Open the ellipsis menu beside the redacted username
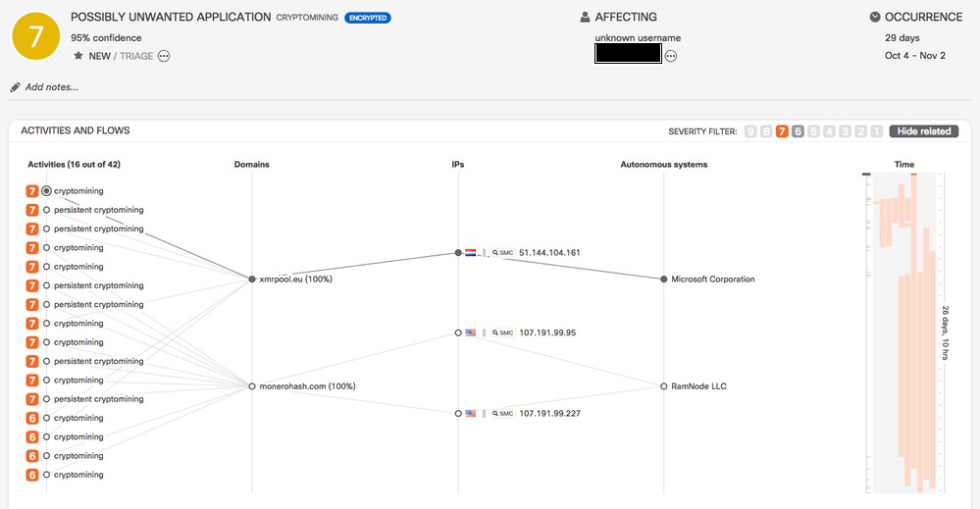Image resolution: width=980 pixels, height=509 pixels. [671, 56]
